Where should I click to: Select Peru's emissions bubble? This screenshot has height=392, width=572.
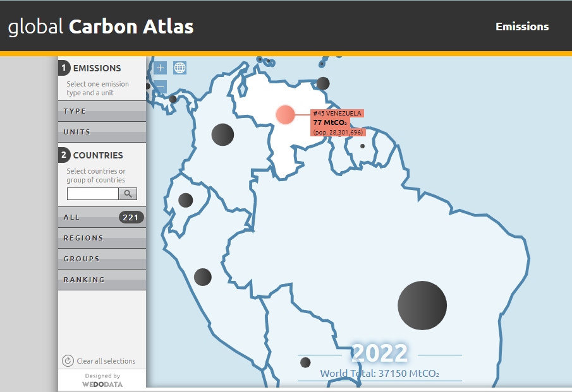click(x=203, y=277)
